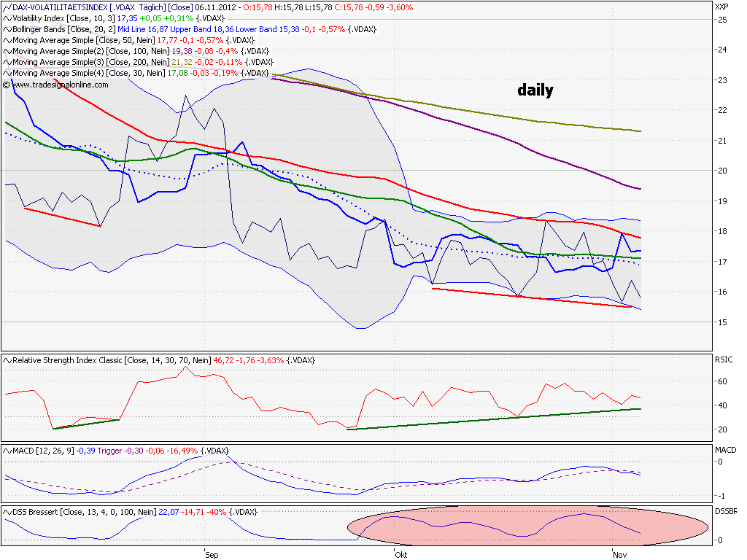Click the daily annotation label

534,90
